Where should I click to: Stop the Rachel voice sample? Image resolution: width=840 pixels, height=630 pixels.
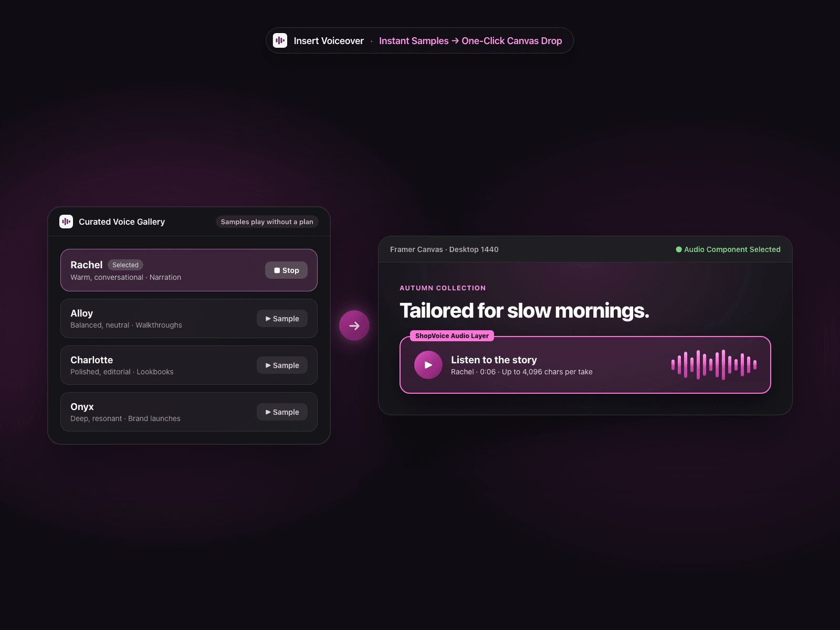(x=286, y=270)
